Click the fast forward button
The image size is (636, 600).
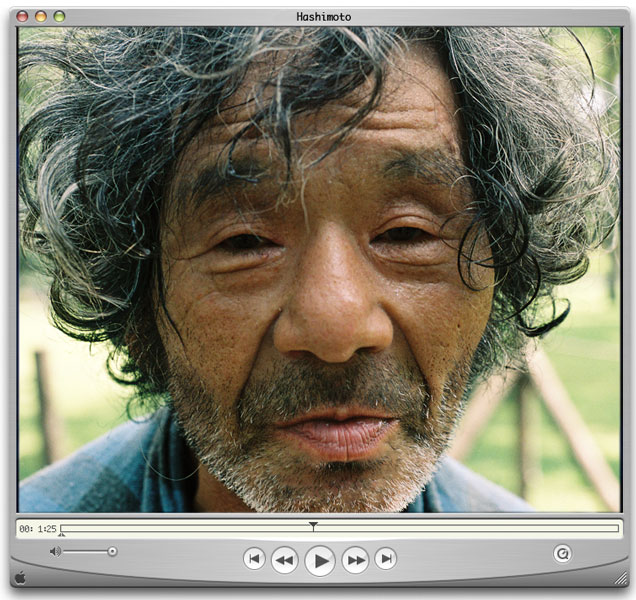pos(356,560)
